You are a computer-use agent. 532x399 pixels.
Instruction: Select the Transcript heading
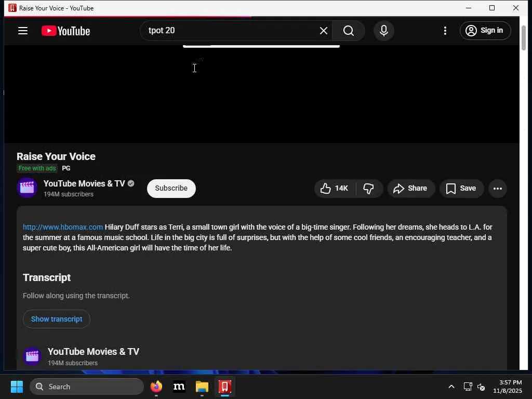click(x=47, y=277)
